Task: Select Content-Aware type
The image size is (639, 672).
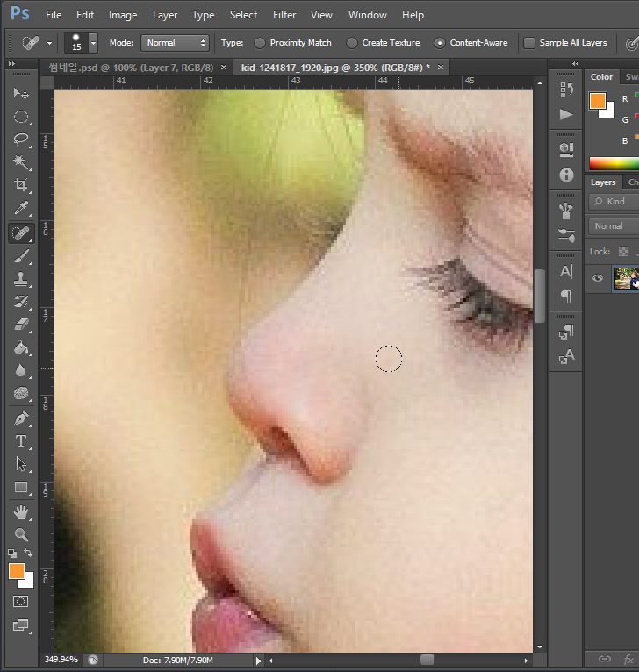Action: click(440, 43)
